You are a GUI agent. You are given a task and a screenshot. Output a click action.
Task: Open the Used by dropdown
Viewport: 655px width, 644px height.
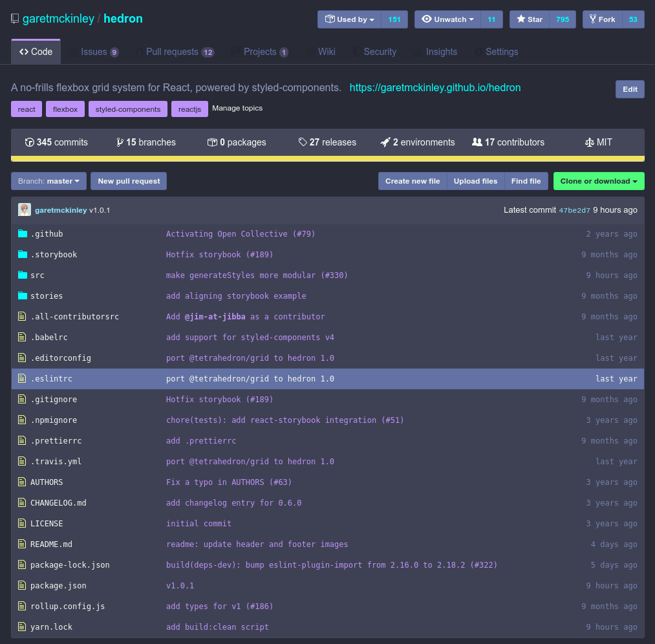click(x=349, y=19)
